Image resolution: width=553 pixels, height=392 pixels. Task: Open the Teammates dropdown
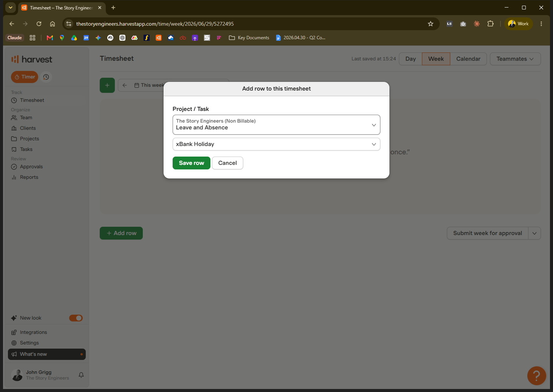click(515, 59)
